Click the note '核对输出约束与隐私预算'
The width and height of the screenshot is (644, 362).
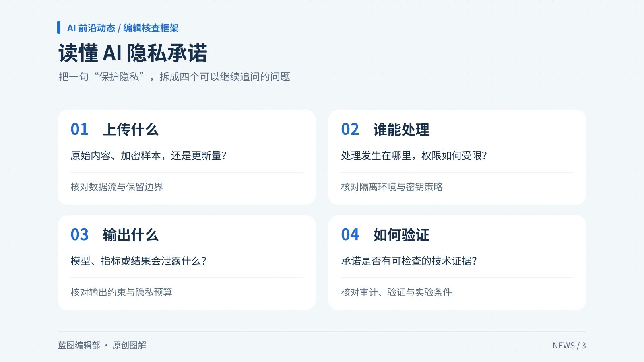(121, 292)
